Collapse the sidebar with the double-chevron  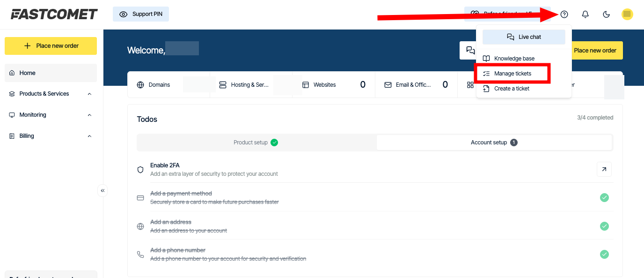(102, 190)
